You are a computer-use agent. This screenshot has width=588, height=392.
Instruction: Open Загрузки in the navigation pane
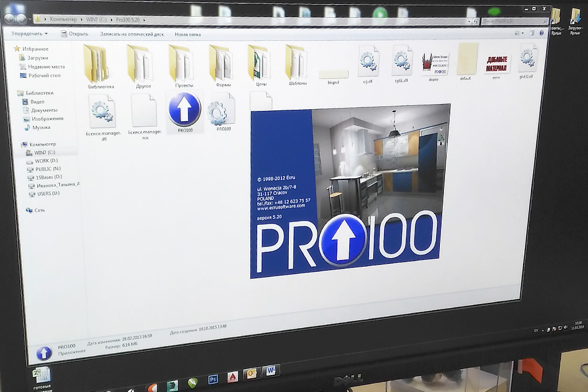click(x=33, y=58)
